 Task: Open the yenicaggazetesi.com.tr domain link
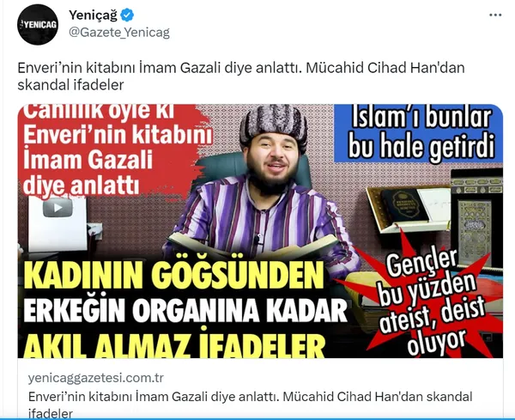tap(95, 378)
